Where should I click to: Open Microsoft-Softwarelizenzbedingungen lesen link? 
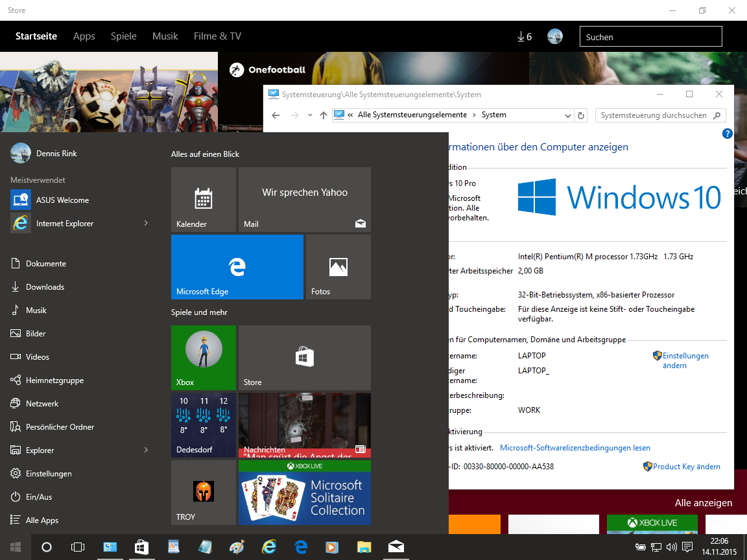coord(575,448)
